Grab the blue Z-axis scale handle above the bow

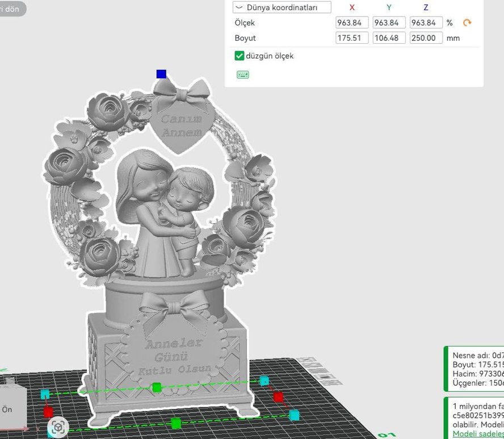pyautogui.click(x=161, y=74)
